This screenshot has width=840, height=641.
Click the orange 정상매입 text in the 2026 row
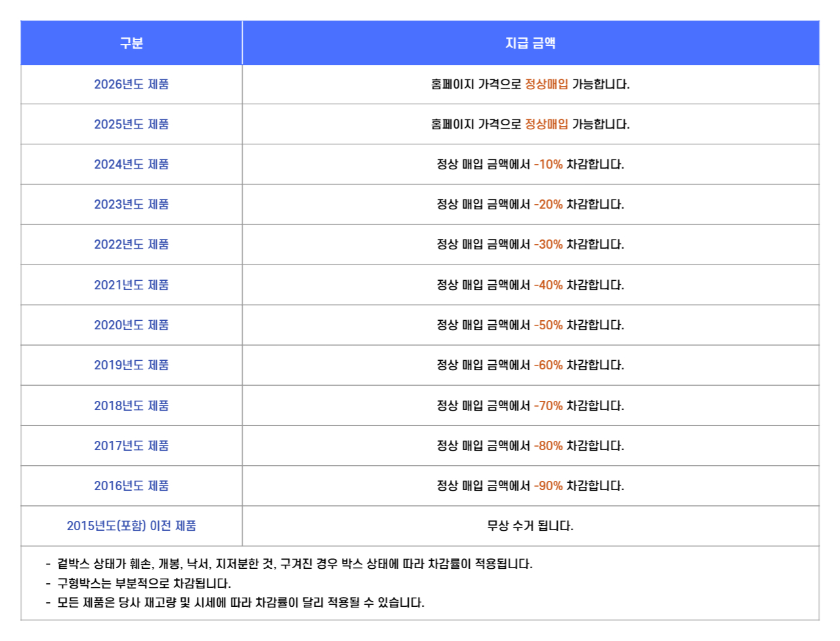547,84
